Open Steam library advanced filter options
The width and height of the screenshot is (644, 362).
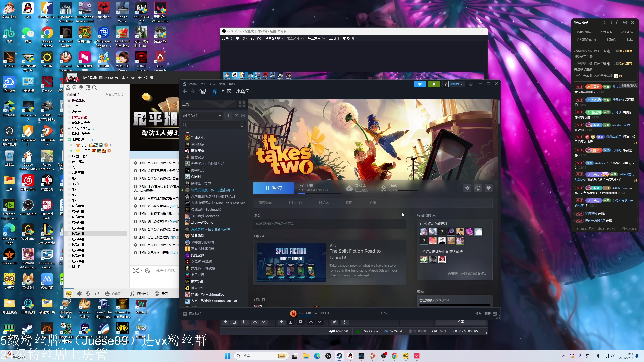(242, 125)
